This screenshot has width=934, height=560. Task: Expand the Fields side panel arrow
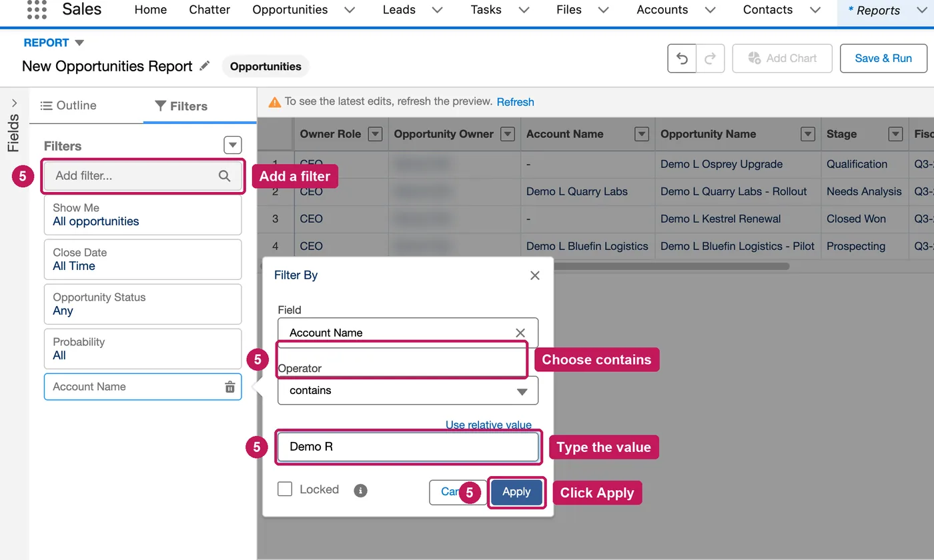(x=14, y=103)
